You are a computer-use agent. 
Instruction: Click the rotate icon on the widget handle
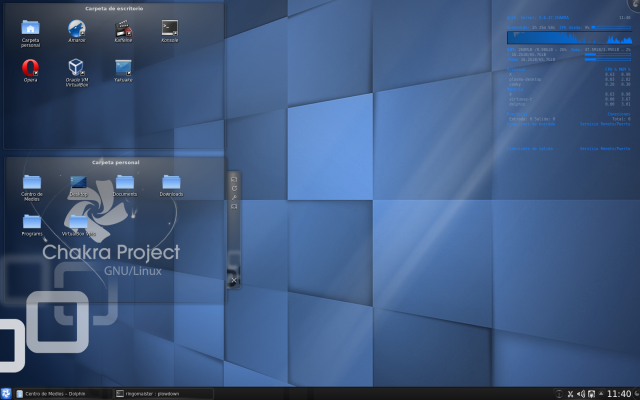point(234,188)
